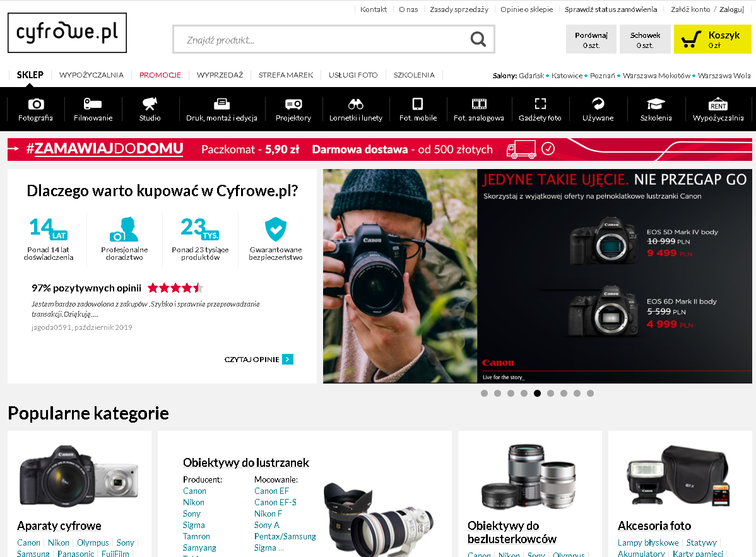Click the Zaloguj link
The height and width of the screenshot is (557, 756).
pos(731,9)
